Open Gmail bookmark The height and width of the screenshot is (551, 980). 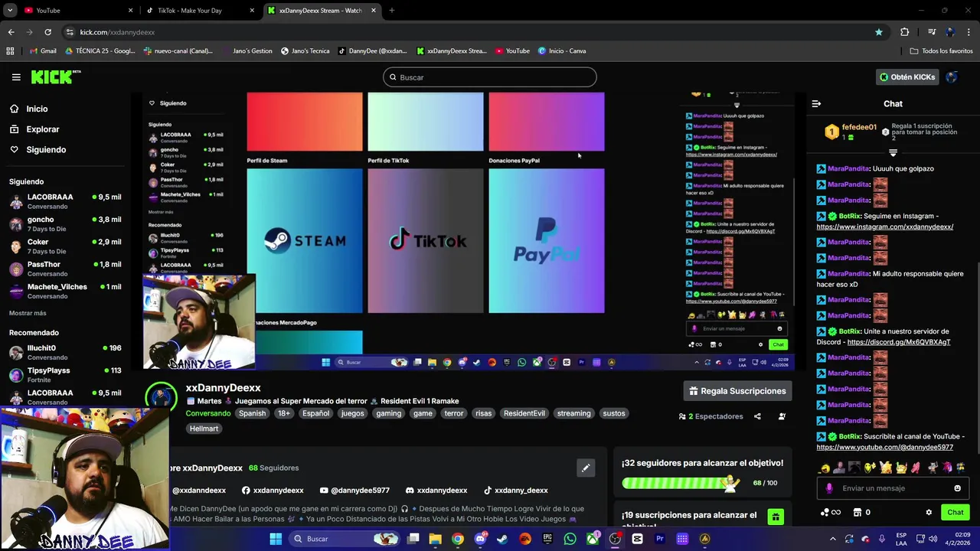pos(43,51)
